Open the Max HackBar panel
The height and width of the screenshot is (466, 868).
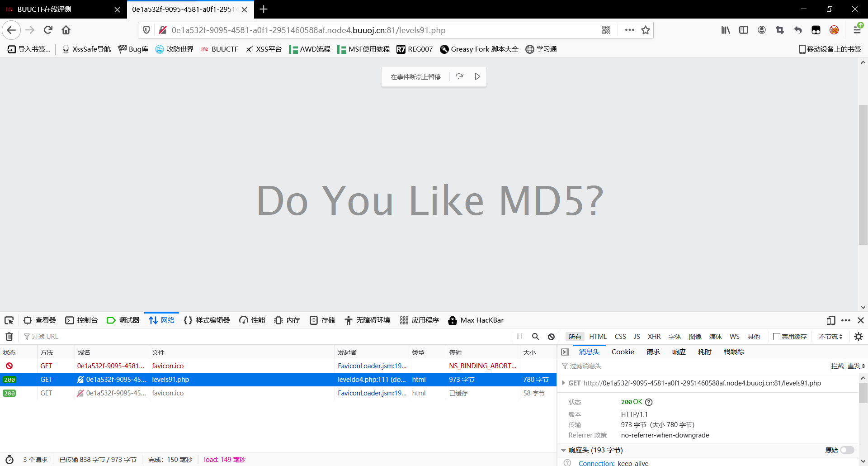476,320
